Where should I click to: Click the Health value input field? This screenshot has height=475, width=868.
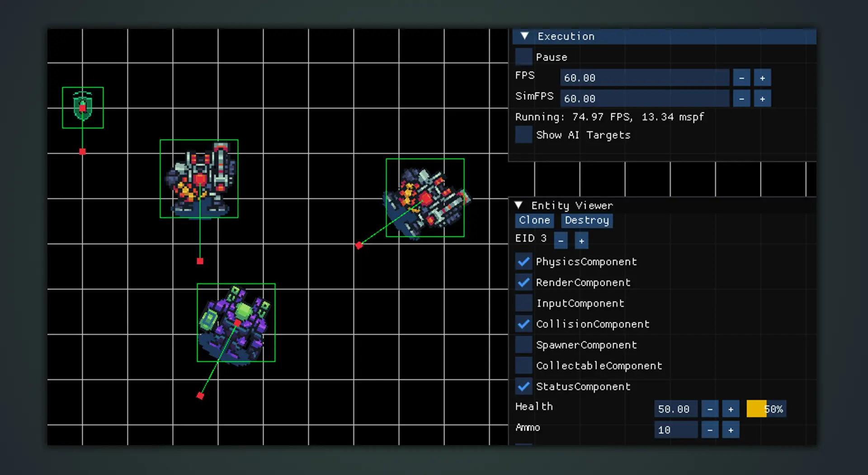(x=675, y=409)
